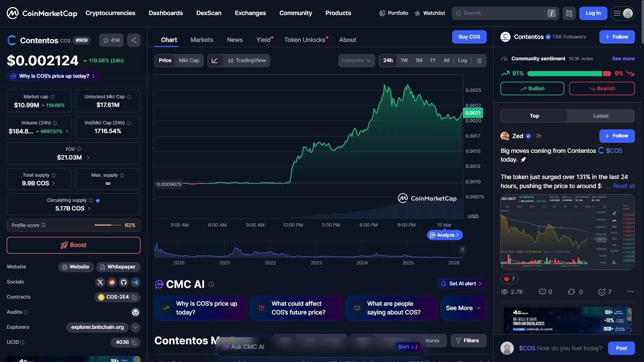Select the 1Y time range
The image size is (644, 362).
pyautogui.click(x=433, y=60)
